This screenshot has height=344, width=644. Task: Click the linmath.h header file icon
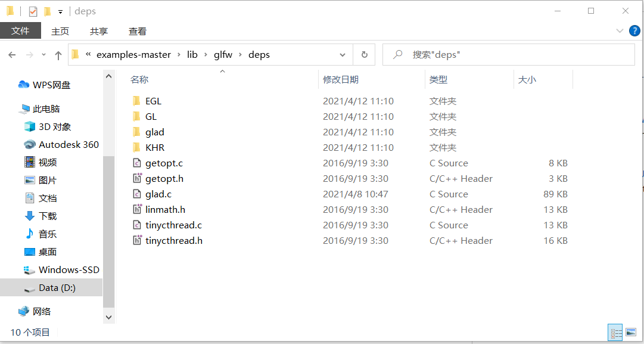(x=137, y=209)
